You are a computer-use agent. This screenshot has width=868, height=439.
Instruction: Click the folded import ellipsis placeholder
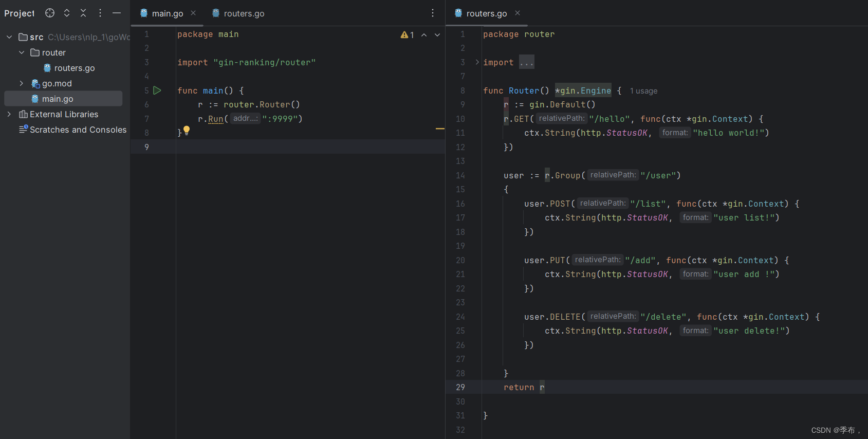(527, 62)
